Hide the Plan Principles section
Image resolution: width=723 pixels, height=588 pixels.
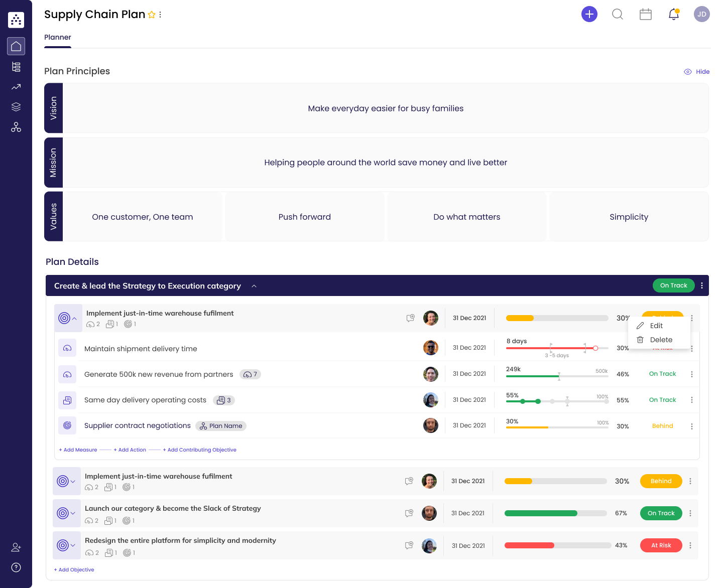697,71
